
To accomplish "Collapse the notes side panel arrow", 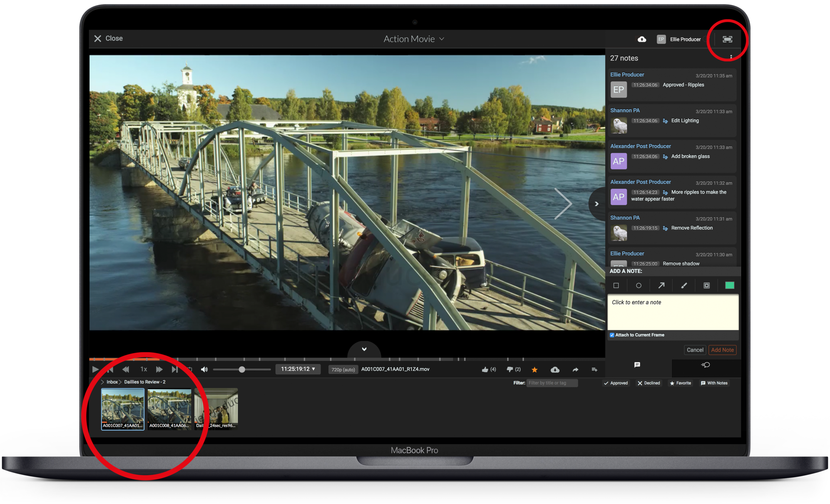I will pyautogui.click(x=597, y=204).
